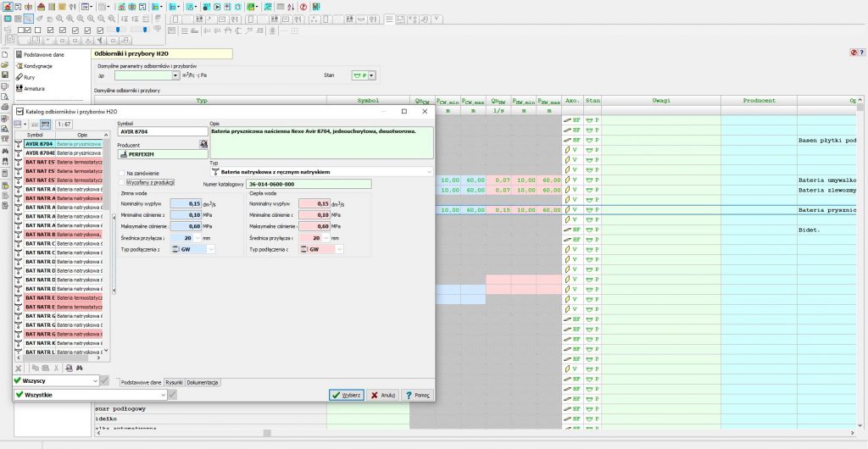This screenshot has width=868, height=449.
Task: Click the binoculars icon in left strip
Action: pyautogui.click(x=5, y=151)
